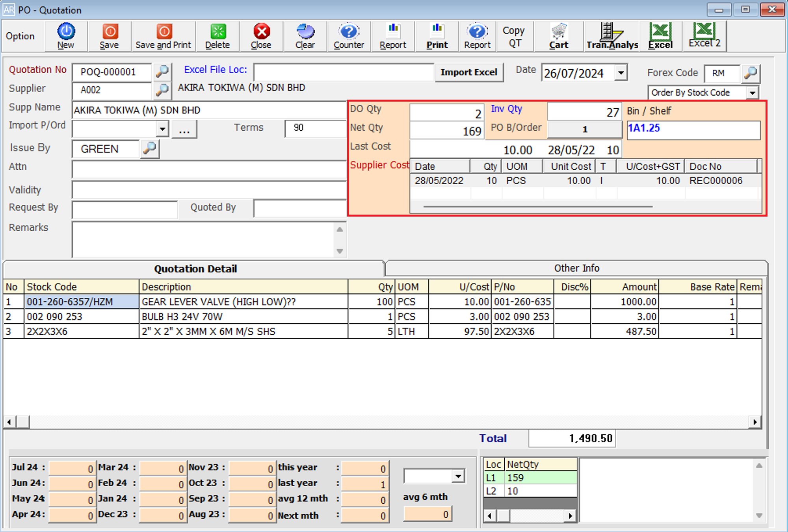Click the Validity input field
The width and height of the screenshot is (788, 532).
pyautogui.click(x=209, y=190)
